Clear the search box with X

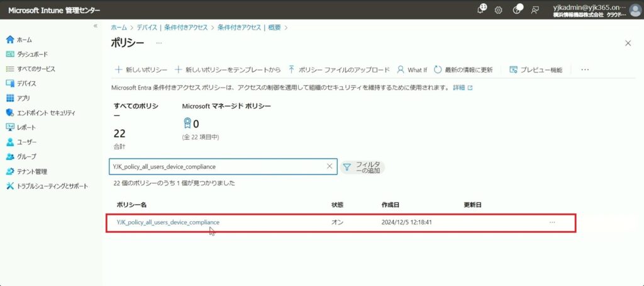(x=330, y=166)
